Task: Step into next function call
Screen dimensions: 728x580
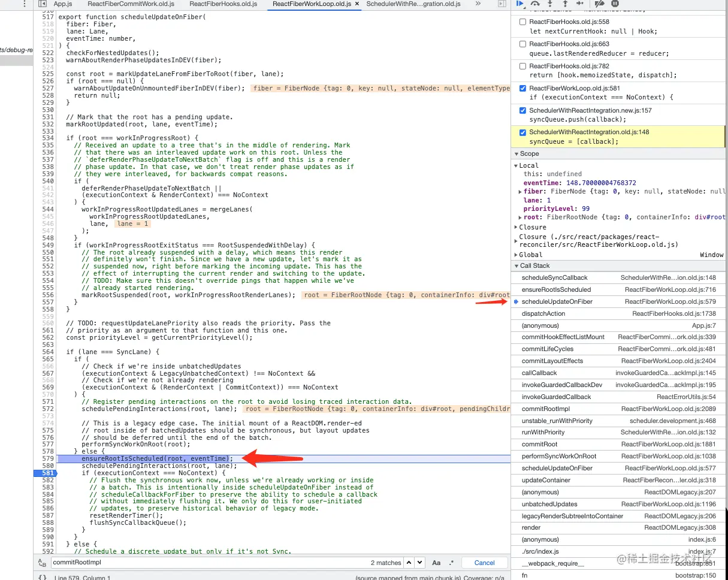Action: (x=550, y=4)
